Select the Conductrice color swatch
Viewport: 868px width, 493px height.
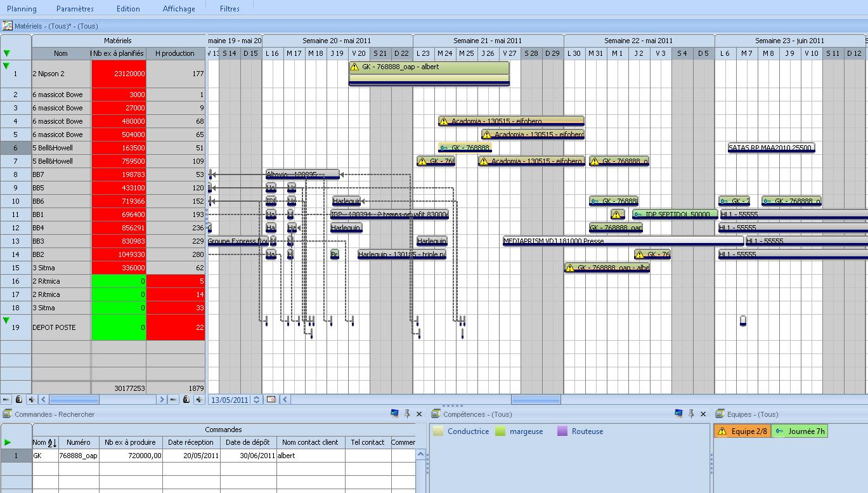(x=438, y=431)
